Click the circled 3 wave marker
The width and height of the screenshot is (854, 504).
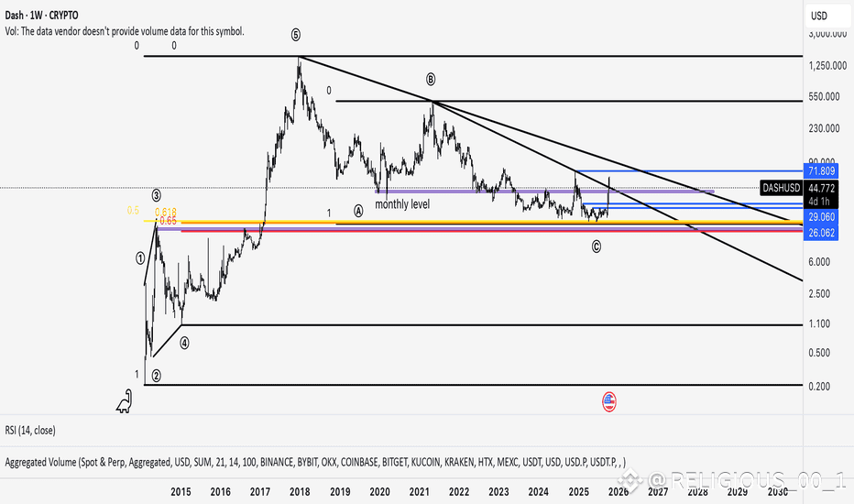click(x=157, y=195)
